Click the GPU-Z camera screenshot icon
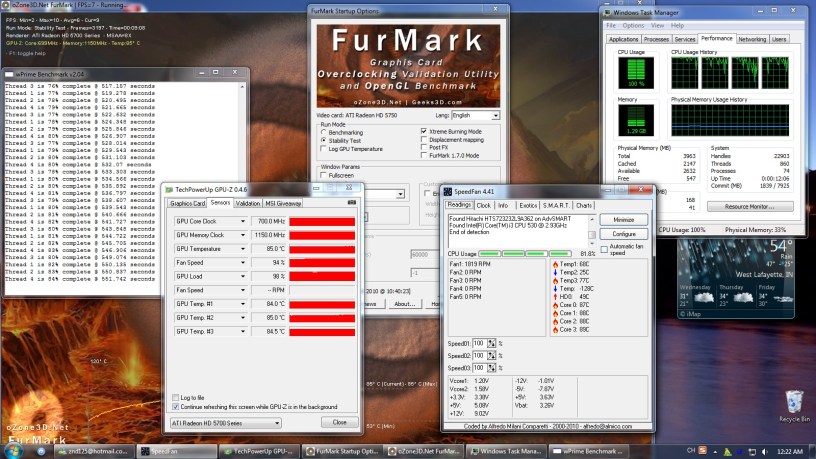The image size is (816, 459). click(350, 203)
